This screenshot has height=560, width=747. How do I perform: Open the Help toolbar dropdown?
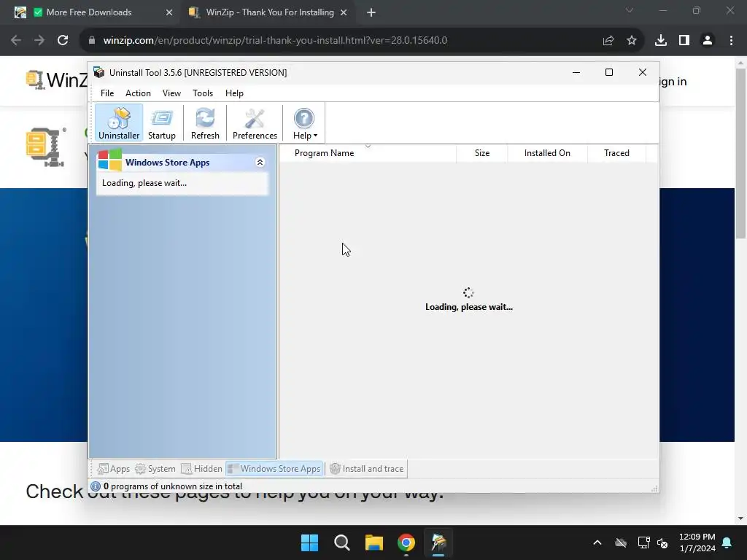coord(304,122)
